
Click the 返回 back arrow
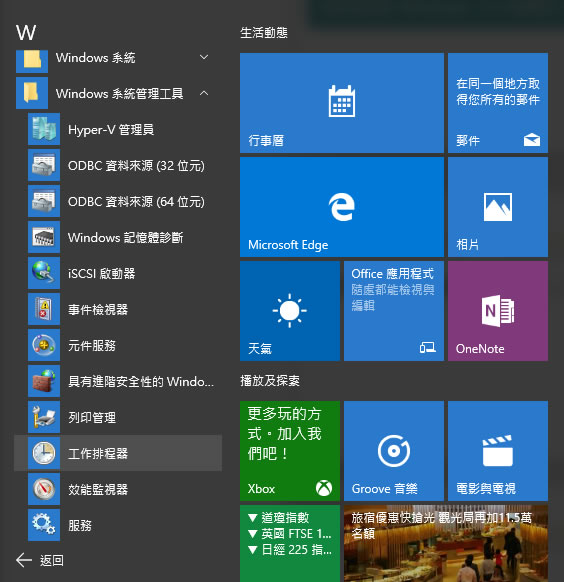pyautogui.click(x=24, y=560)
